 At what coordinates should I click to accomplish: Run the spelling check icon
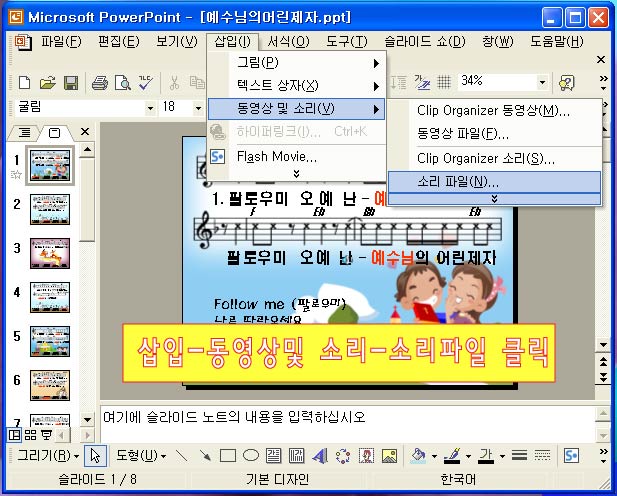(146, 83)
